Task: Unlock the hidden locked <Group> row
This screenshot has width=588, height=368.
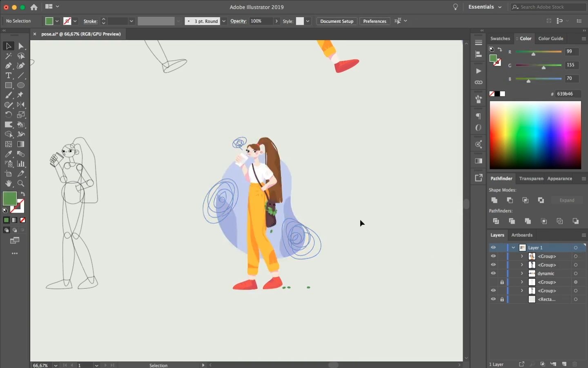Action: (x=502, y=282)
